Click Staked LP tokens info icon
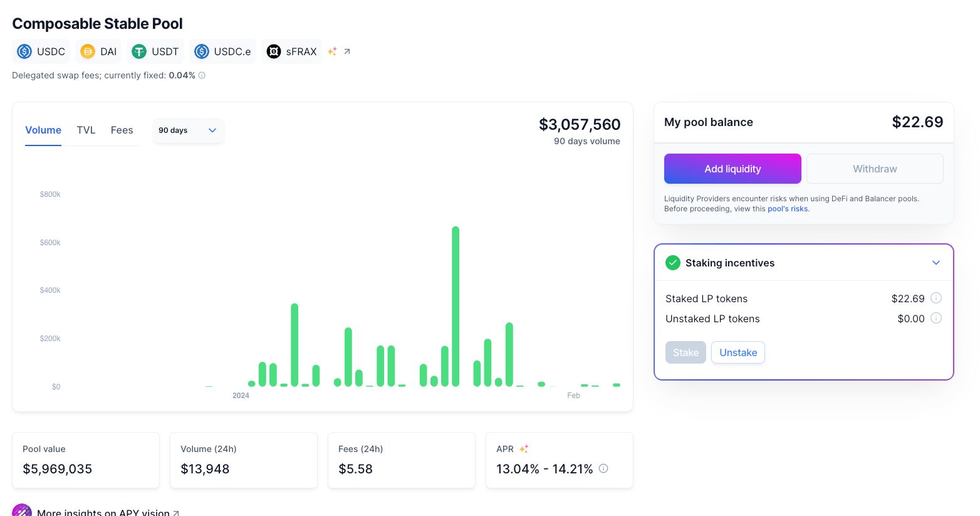 [x=936, y=298]
